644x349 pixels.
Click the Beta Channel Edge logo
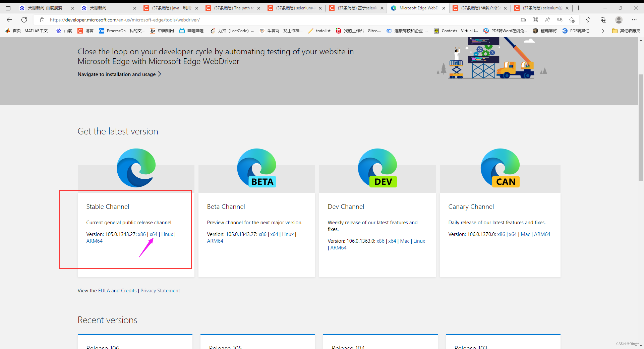[x=257, y=168]
